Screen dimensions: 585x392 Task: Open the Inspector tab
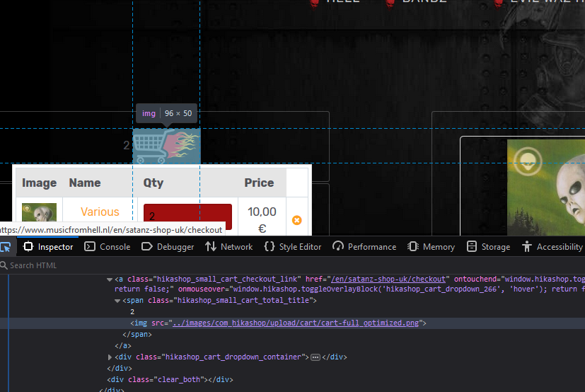[x=48, y=247]
